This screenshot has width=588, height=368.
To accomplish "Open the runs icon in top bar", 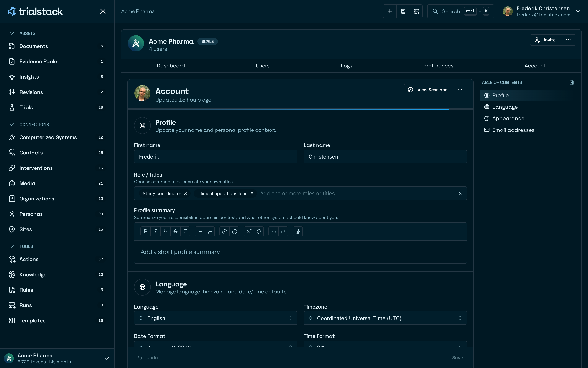I will (416, 11).
